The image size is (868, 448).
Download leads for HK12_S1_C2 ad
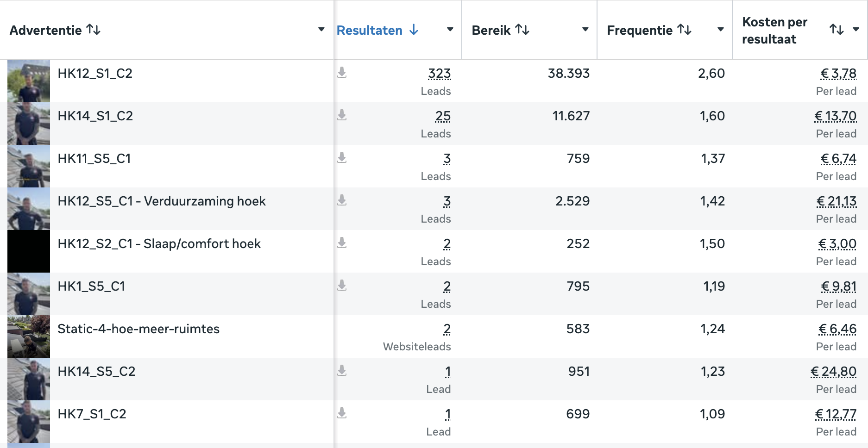(342, 73)
